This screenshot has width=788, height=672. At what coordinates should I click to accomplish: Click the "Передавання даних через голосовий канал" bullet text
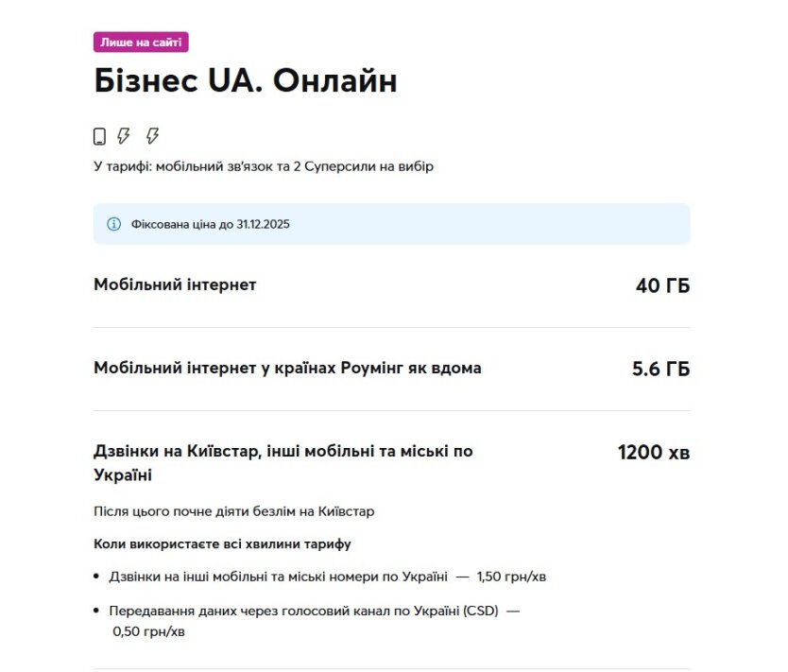tap(302, 611)
